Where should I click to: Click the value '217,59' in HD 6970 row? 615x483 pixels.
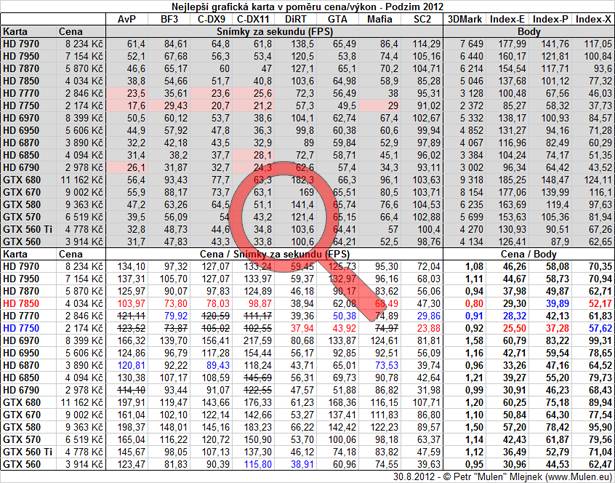pyautogui.click(x=258, y=341)
